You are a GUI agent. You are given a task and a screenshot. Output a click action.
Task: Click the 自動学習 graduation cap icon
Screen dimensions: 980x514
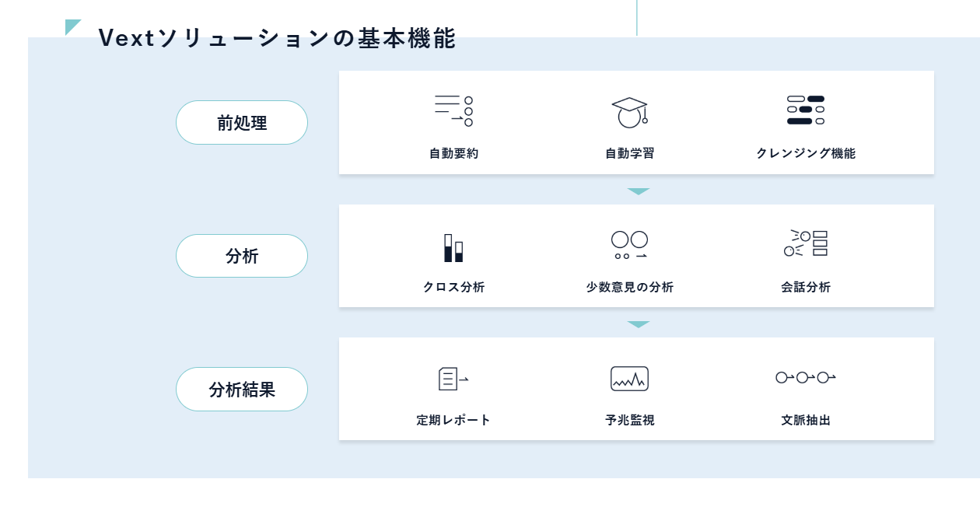coord(629,112)
